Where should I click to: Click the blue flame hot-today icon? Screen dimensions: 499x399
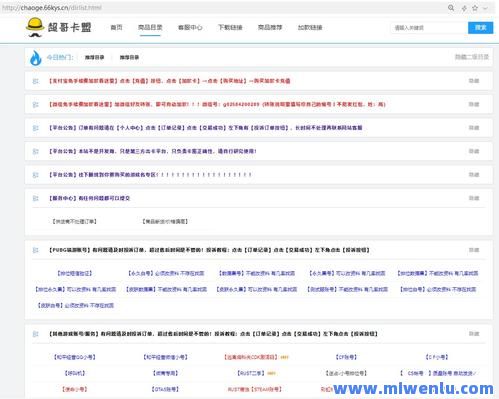click(36, 58)
